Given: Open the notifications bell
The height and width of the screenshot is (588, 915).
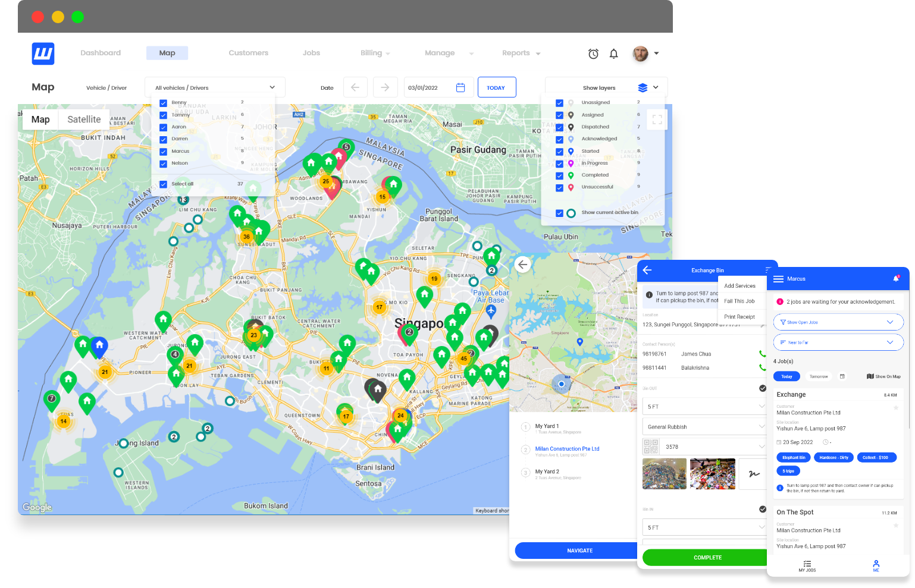Looking at the screenshot, I should pos(614,54).
